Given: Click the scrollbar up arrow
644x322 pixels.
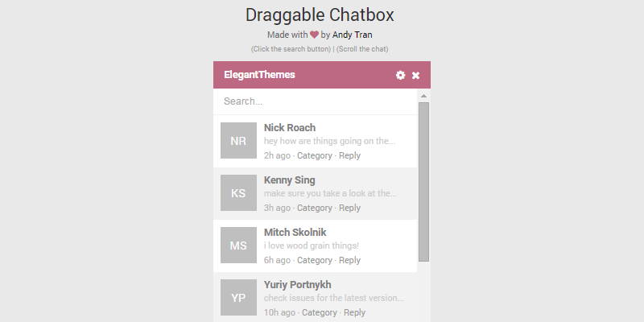Looking at the screenshot, I should click(423, 95).
